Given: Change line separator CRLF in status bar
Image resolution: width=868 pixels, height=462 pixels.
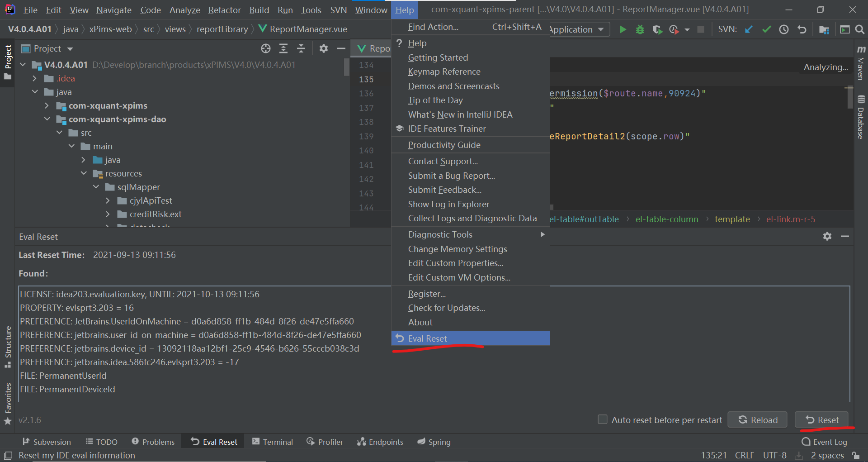Looking at the screenshot, I should [744, 455].
